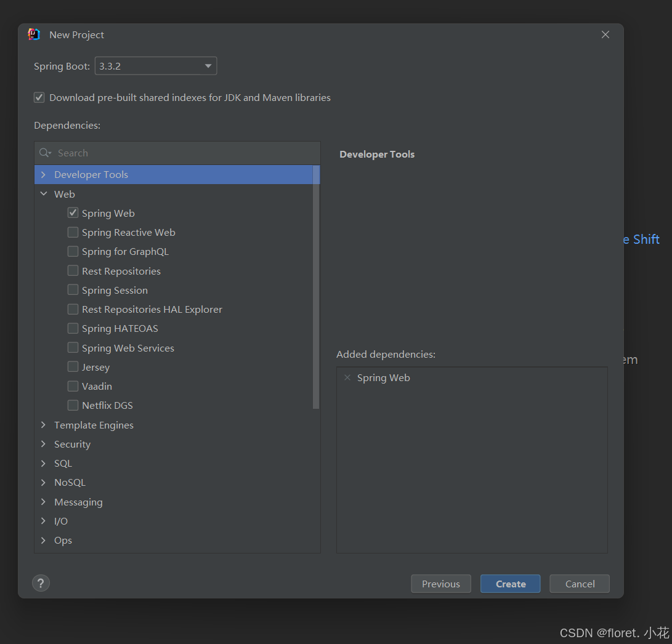Select the Messaging row label

point(78,502)
